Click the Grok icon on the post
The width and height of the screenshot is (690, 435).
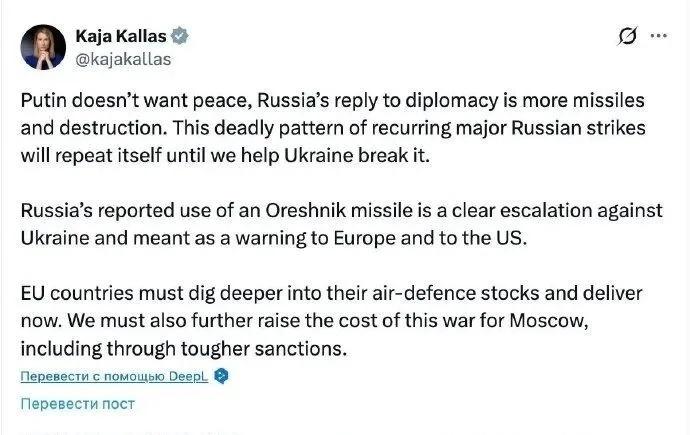pyautogui.click(x=628, y=37)
